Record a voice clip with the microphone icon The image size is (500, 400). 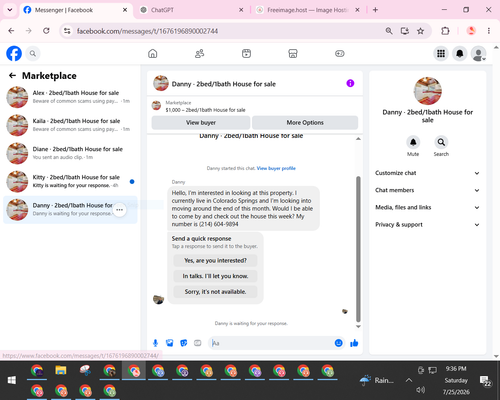(155, 343)
